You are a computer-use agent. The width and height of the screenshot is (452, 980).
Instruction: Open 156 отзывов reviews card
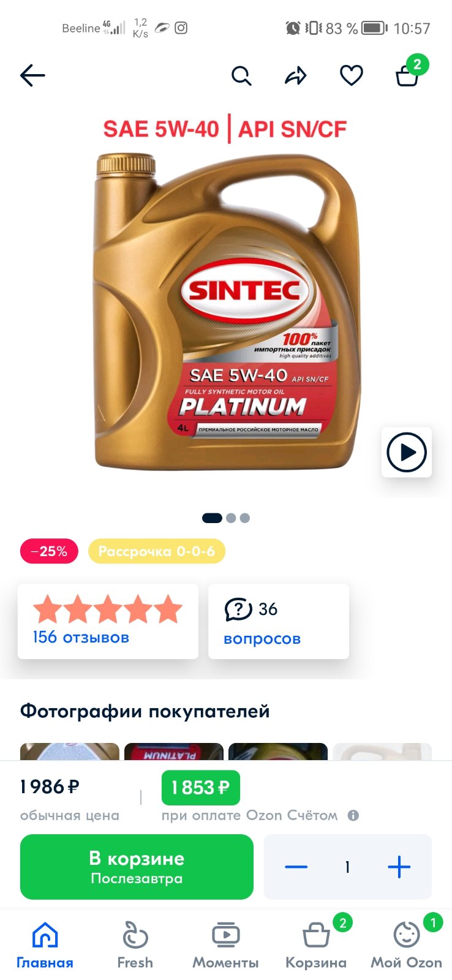click(108, 621)
